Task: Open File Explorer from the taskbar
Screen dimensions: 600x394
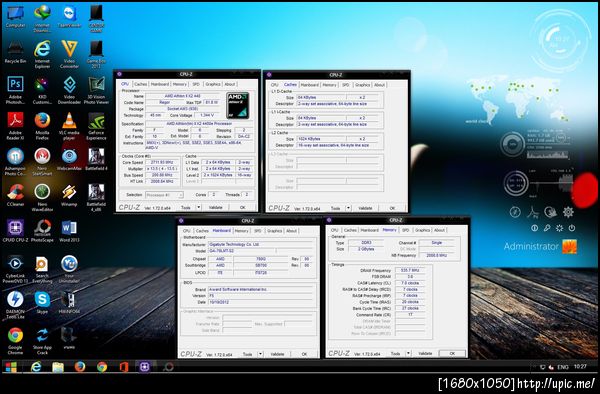Action: [58, 367]
